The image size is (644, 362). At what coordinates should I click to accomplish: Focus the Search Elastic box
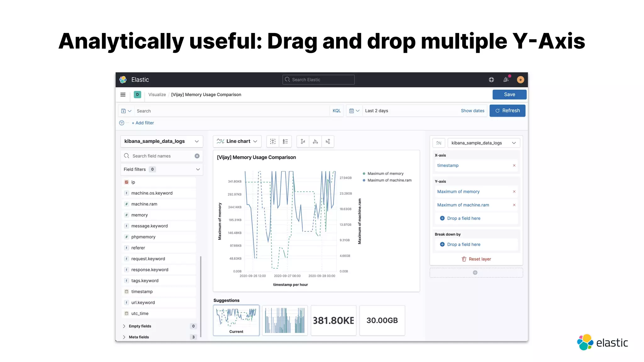pyautogui.click(x=319, y=80)
